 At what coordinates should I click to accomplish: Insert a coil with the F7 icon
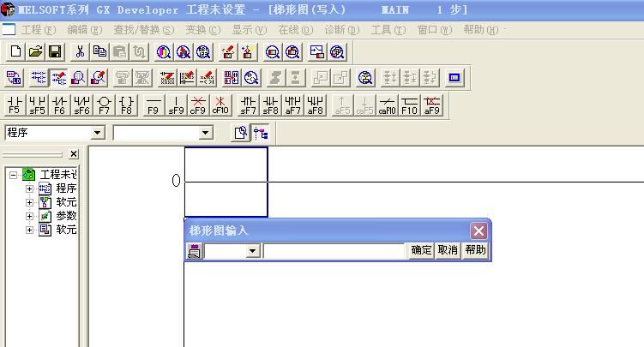pos(104,105)
